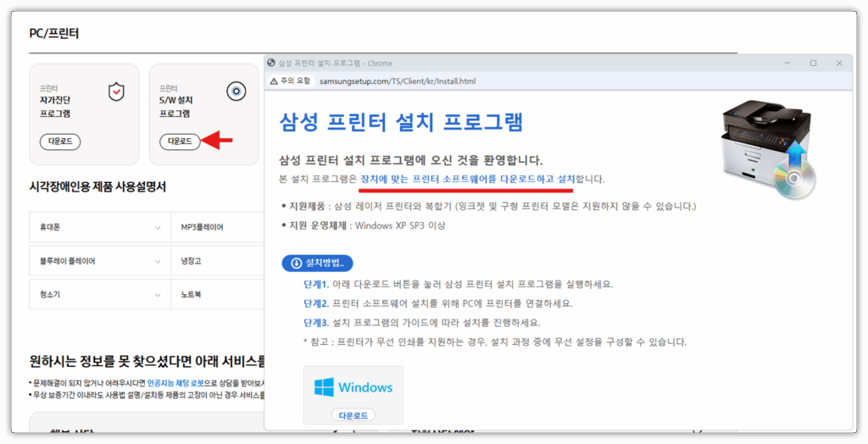Click the disc icon on S/W 설치 card
Viewport: 868px width, 444px height.
point(236,92)
